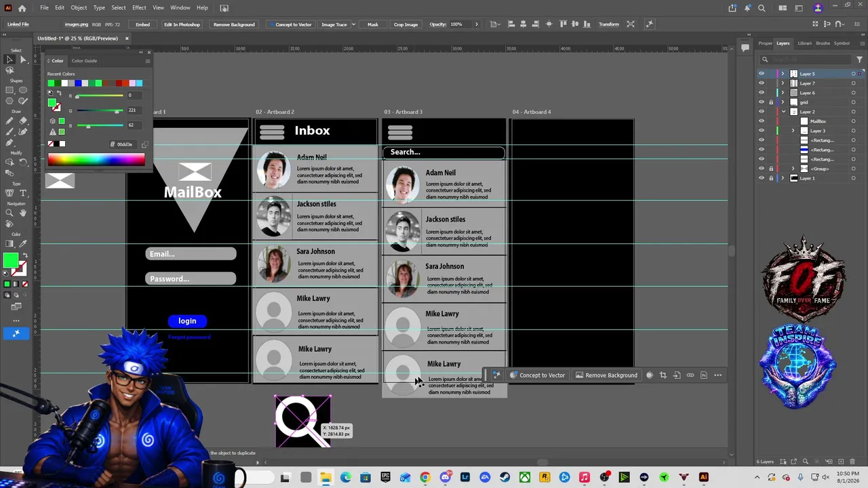Expand the grid layer arrow

(783, 102)
